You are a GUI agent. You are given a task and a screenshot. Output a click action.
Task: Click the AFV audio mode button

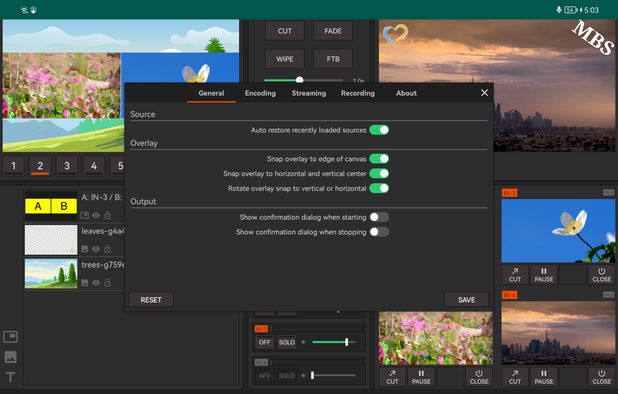pos(264,376)
